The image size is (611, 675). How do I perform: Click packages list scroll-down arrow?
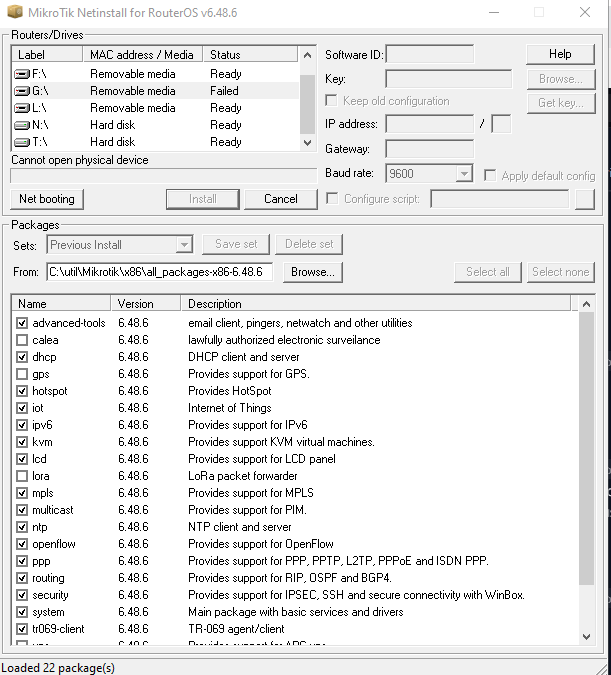(x=586, y=636)
